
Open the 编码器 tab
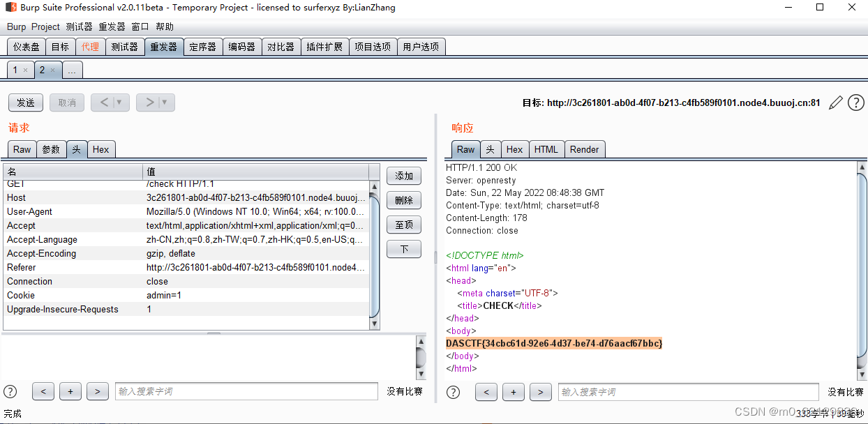click(x=241, y=46)
